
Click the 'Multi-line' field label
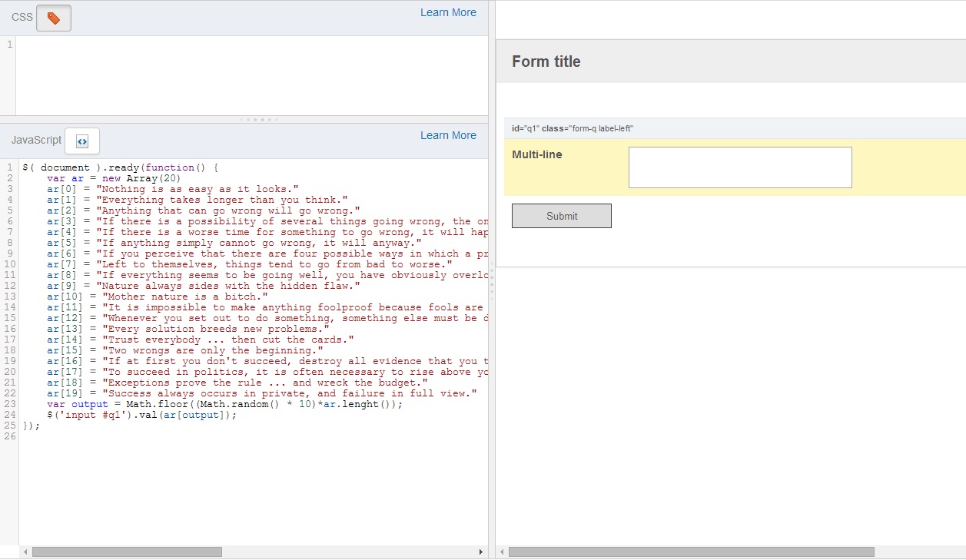(537, 154)
